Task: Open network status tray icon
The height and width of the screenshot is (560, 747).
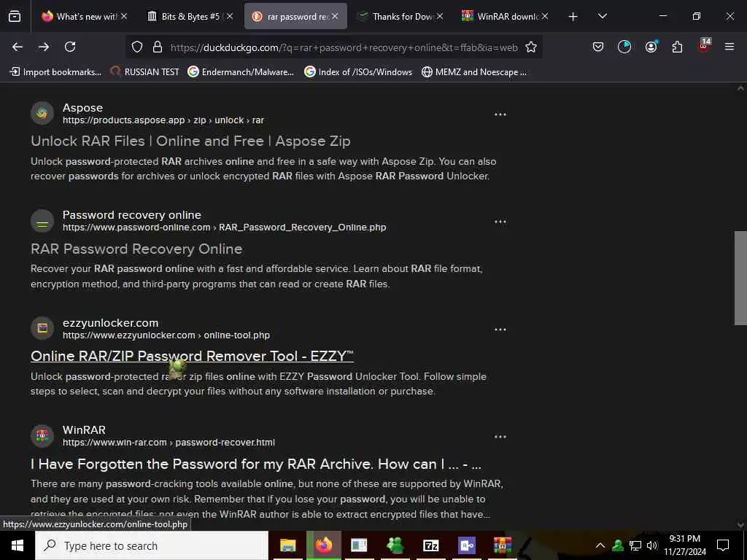Action: pos(635,545)
